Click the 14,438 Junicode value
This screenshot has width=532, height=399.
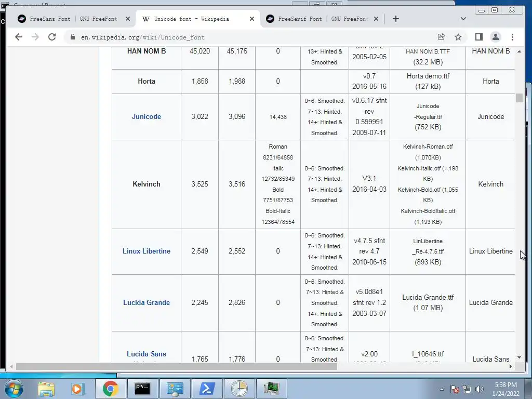278,117
